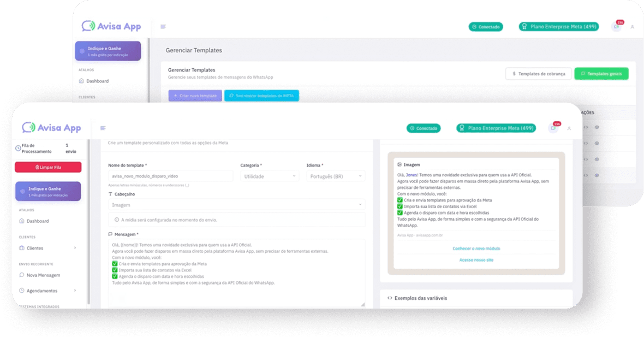Viewport: 644px width, 337px height.
Task: Click Indique e Ganhe banner in the back window
Action: tap(108, 51)
